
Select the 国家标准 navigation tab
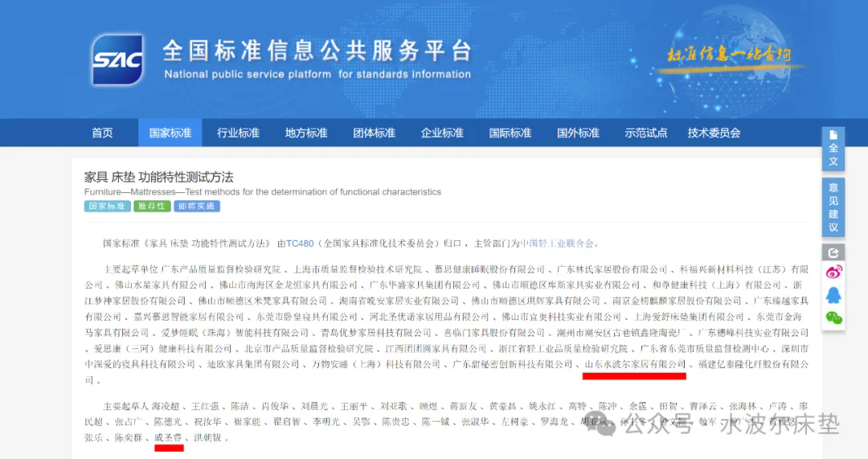[170, 133]
